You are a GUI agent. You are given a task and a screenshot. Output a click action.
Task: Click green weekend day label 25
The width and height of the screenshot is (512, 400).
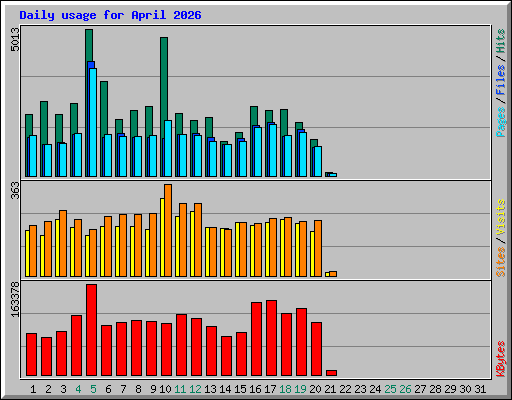pyautogui.click(x=390, y=389)
